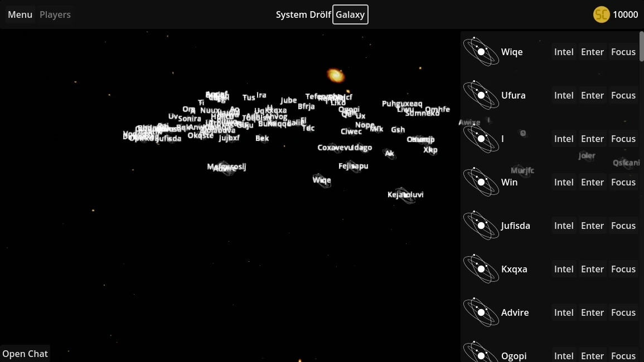The height and width of the screenshot is (362, 644).
Task: Open the Menu
Action: pyautogui.click(x=20, y=14)
